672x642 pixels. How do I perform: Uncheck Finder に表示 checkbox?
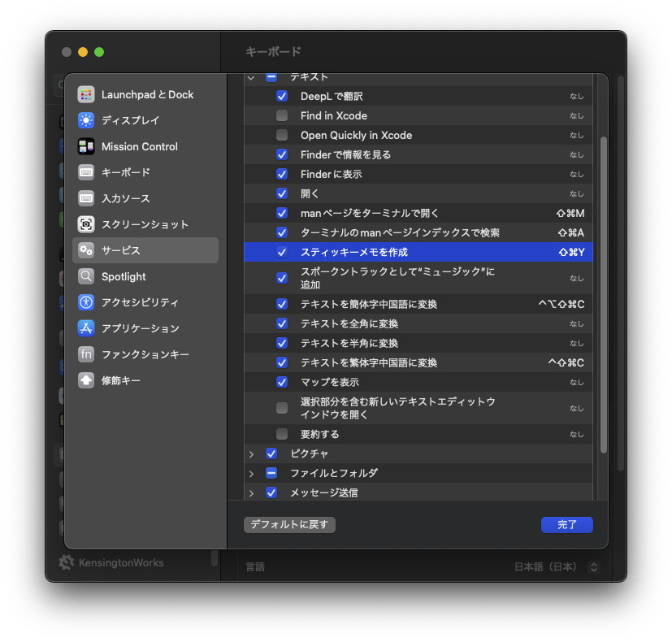tap(282, 174)
